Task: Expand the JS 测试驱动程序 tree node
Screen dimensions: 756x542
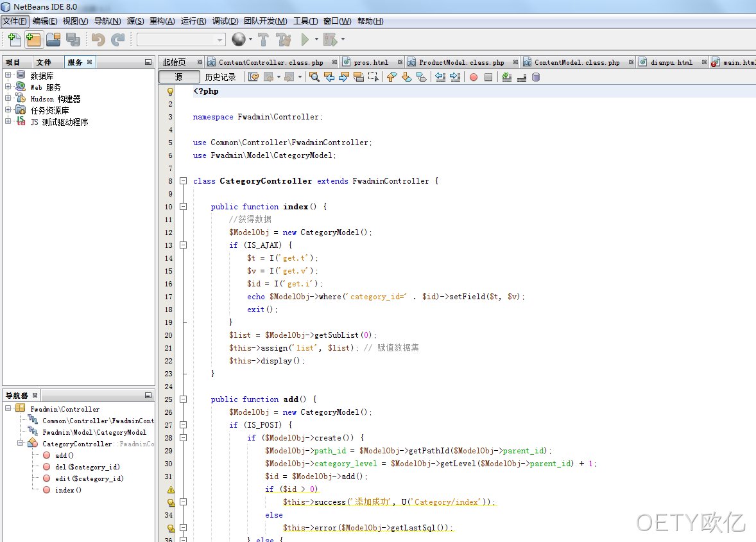Action: pos(8,121)
